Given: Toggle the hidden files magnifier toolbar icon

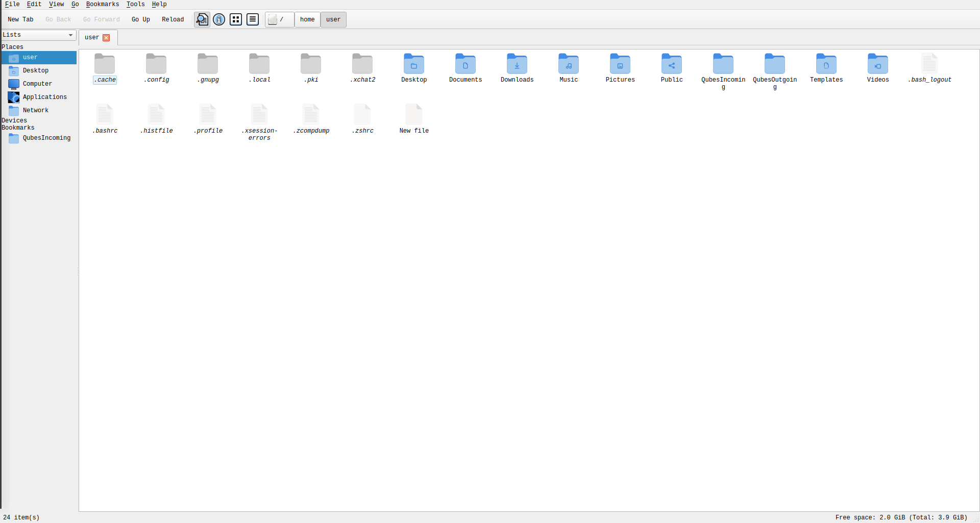Looking at the screenshot, I should [x=202, y=19].
